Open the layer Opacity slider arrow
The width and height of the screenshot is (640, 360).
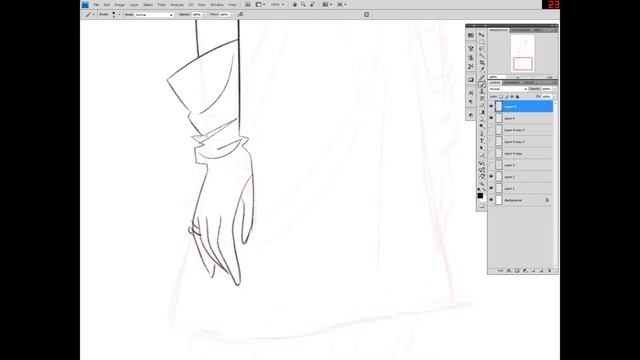pyautogui.click(x=554, y=89)
